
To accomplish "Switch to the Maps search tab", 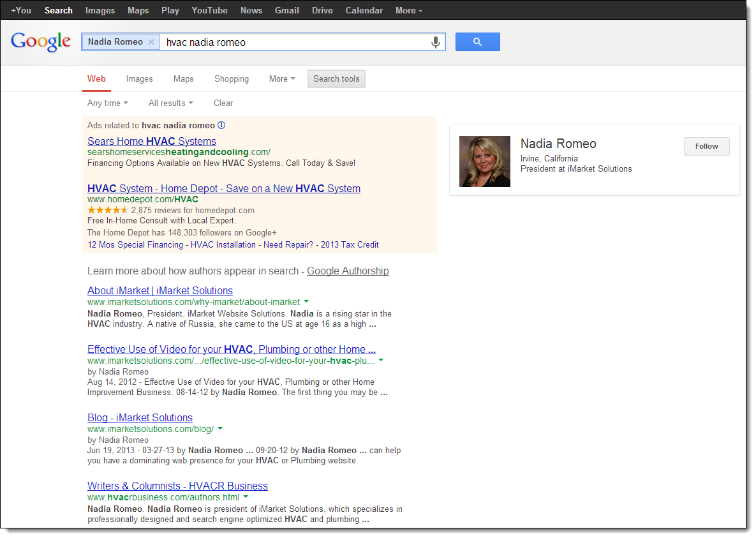I will pyautogui.click(x=183, y=79).
